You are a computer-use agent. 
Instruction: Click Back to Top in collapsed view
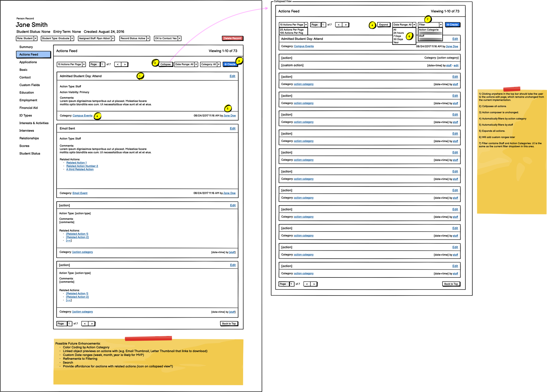pos(451,284)
